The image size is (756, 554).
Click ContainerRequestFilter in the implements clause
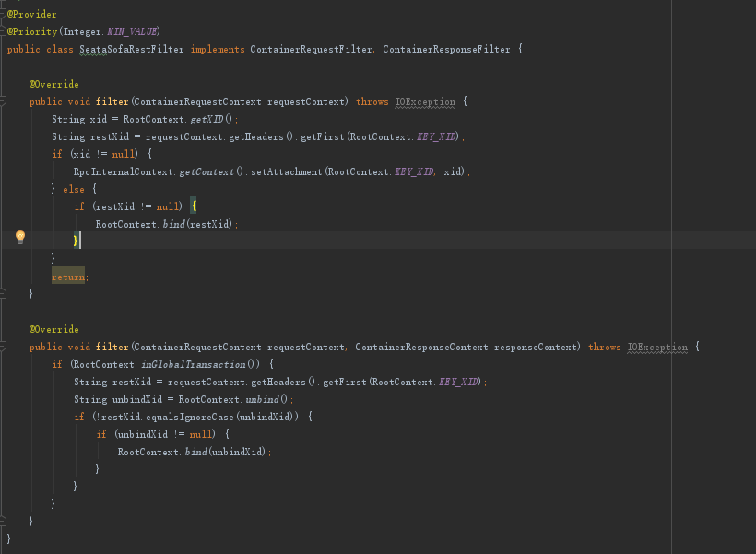311,49
